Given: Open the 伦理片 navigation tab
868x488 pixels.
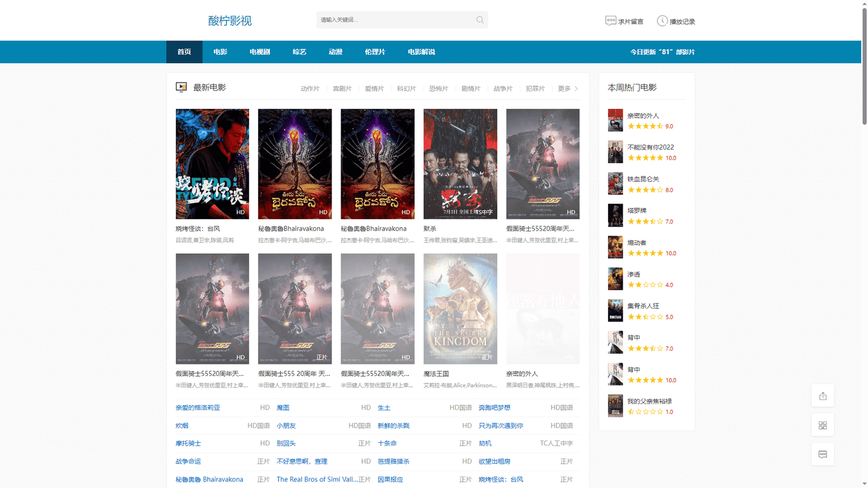Looking at the screenshot, I should point(375,52).
